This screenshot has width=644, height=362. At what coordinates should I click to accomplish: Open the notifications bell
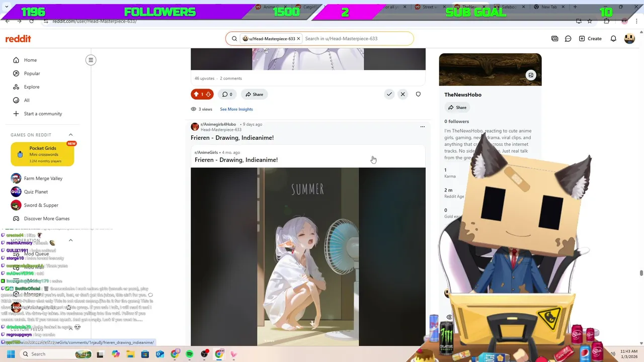coord(613,39)
